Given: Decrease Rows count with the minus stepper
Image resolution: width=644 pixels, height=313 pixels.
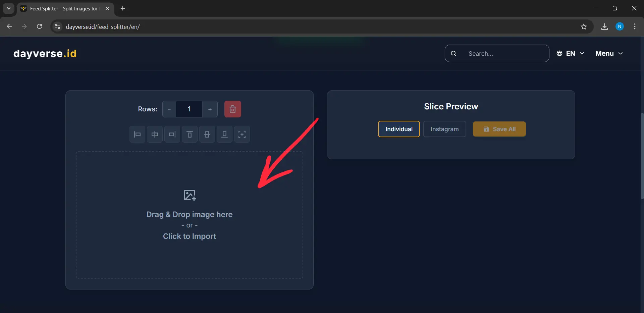Looking at the screenshot, I should (x=169, y=109).
